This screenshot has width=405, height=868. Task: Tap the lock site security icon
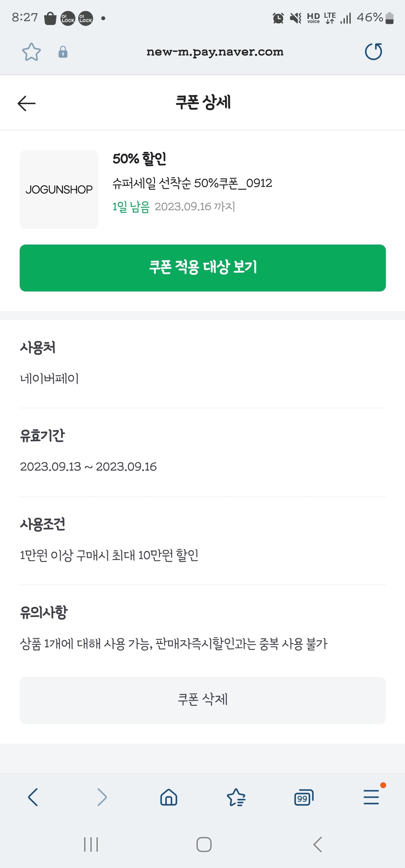[x=63, y=52]
